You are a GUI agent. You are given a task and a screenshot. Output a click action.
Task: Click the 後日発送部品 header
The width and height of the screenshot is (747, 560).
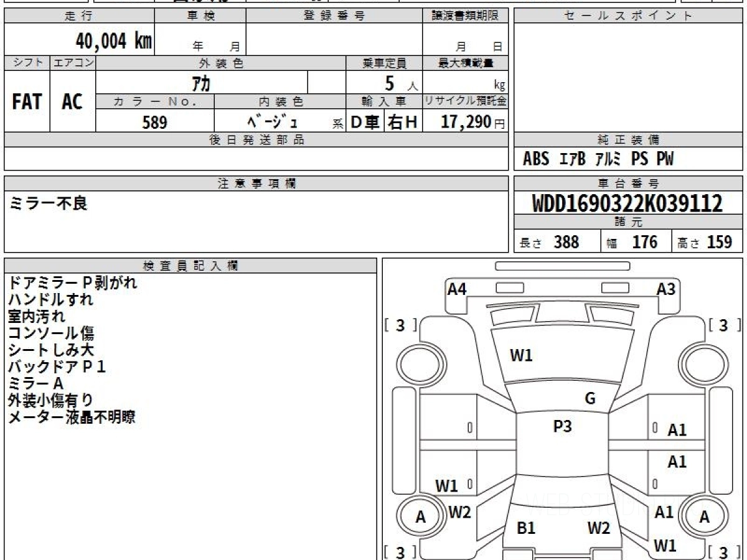pos(256,140)
